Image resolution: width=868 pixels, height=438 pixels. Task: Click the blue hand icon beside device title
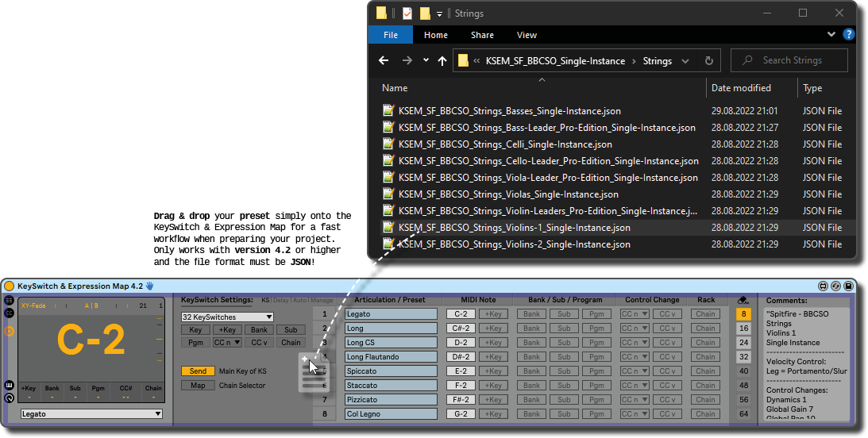149,286
